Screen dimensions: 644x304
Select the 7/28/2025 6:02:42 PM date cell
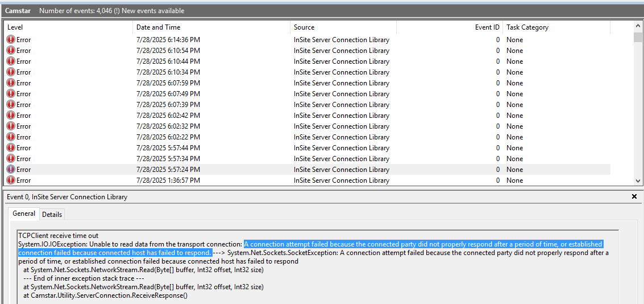click(168, 115)
